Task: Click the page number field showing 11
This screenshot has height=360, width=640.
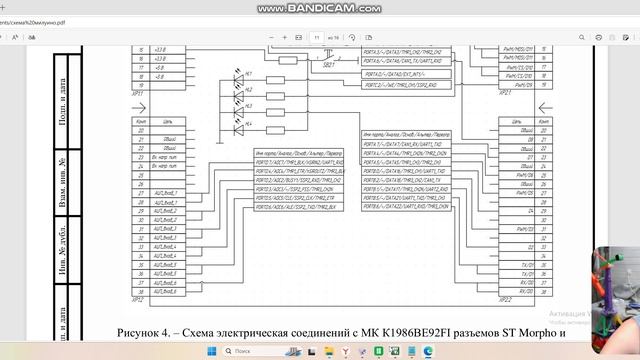Action: click(x=317, y=38)
